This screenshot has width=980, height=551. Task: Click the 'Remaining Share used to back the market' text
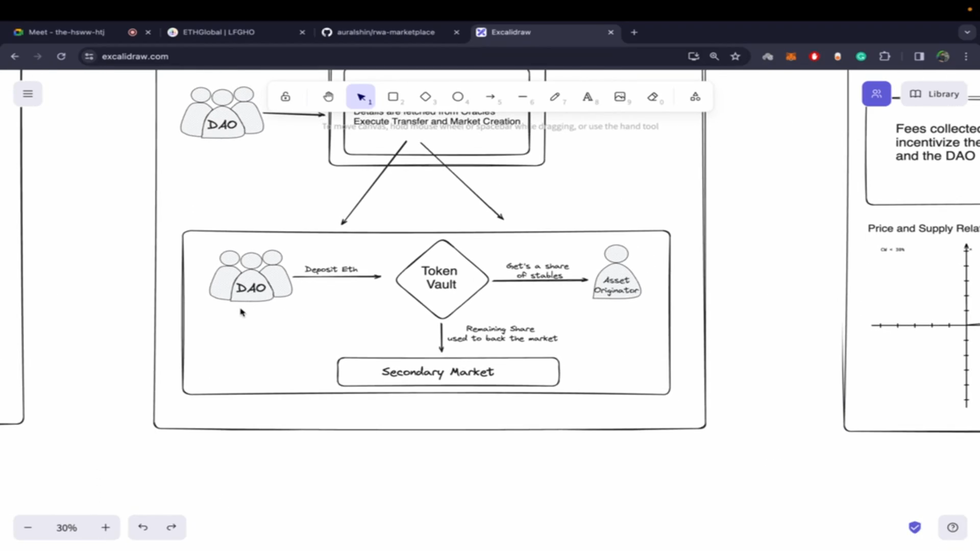click(x=502, y=334)
